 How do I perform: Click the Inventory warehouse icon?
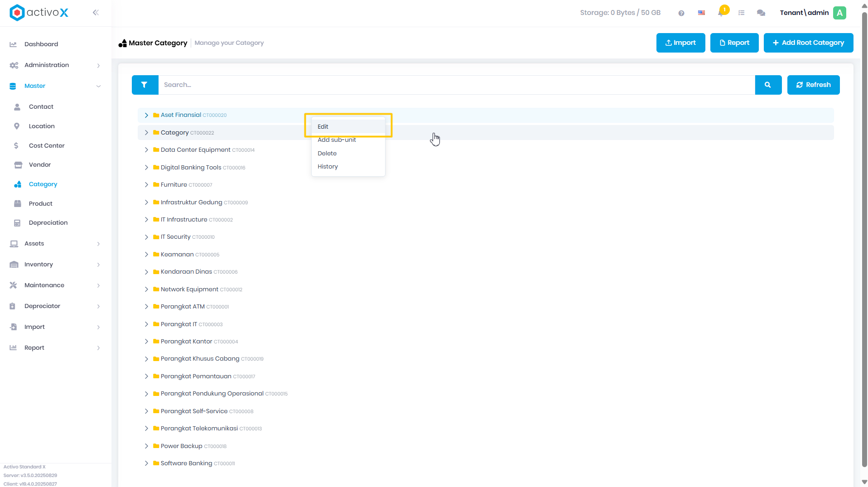[x=14, y=265]
